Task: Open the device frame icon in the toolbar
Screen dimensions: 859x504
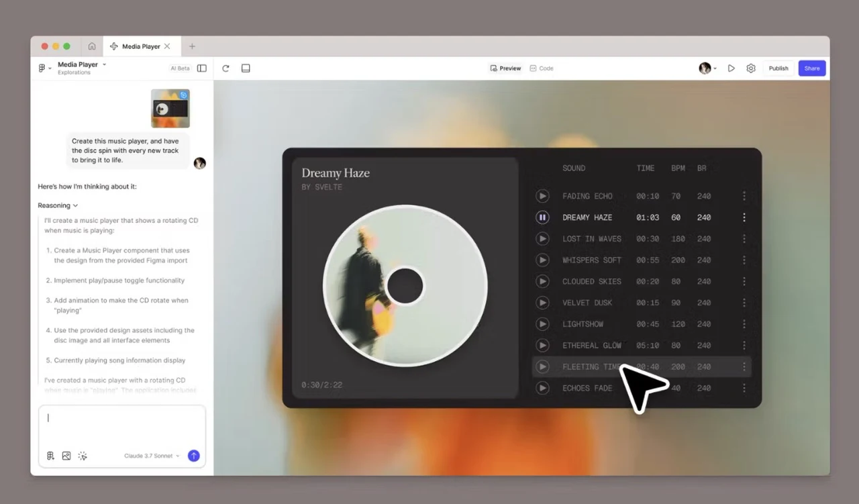Action: click(x=246, y=68)
